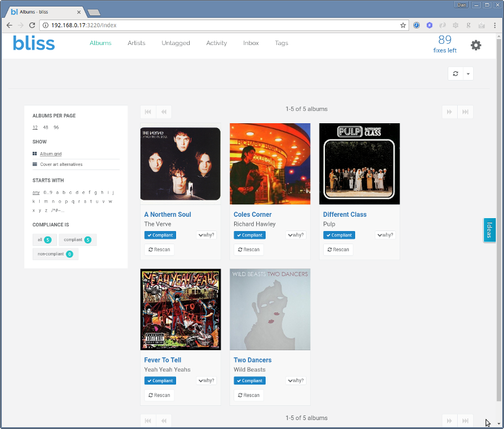Screen dimensions: 504x429
Task: Go to previous page using top pager
Action: pos(164,112)
